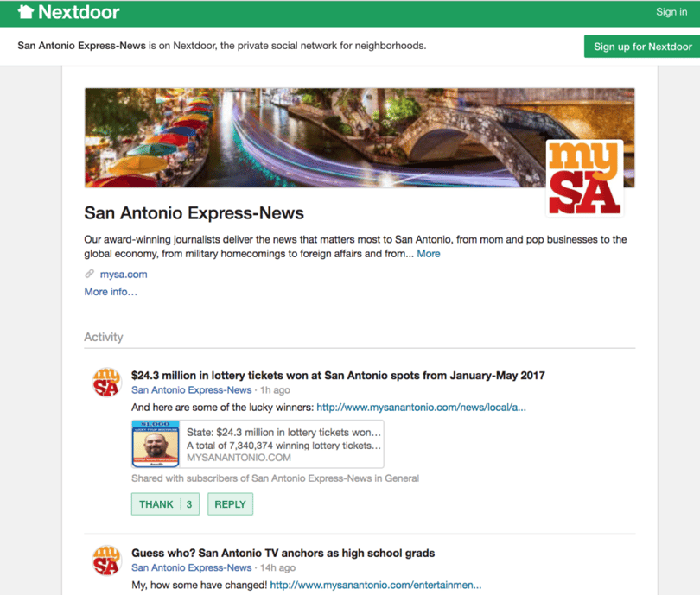Click the chain link icon beside mysa.com
Screen dimensions: 700x595
click(90, 274)
